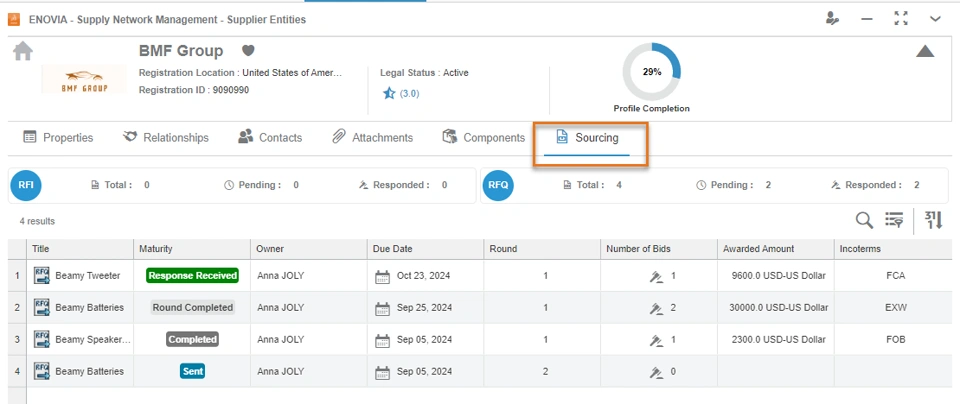Viewport: 960px width, 404px height.
Task: Click the Beamy Tweeter RFQ row icon
Action: pos(42,275)
